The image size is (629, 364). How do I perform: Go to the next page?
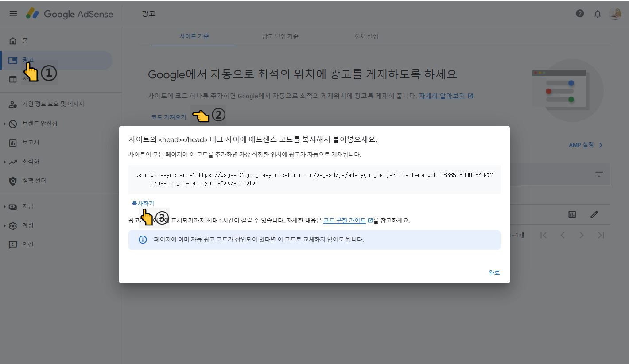(582, 235)
